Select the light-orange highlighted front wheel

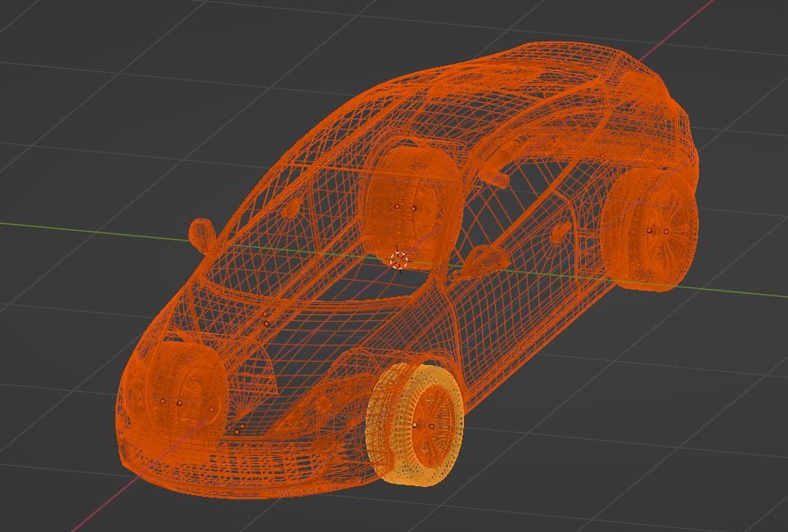(x=415, y=425)
